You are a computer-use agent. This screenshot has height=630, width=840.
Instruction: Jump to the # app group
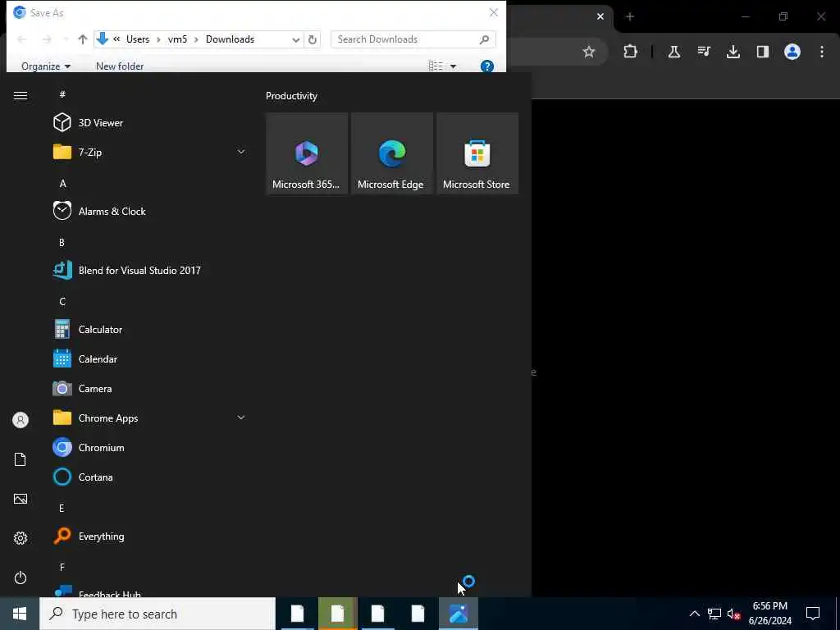(62, 94)
